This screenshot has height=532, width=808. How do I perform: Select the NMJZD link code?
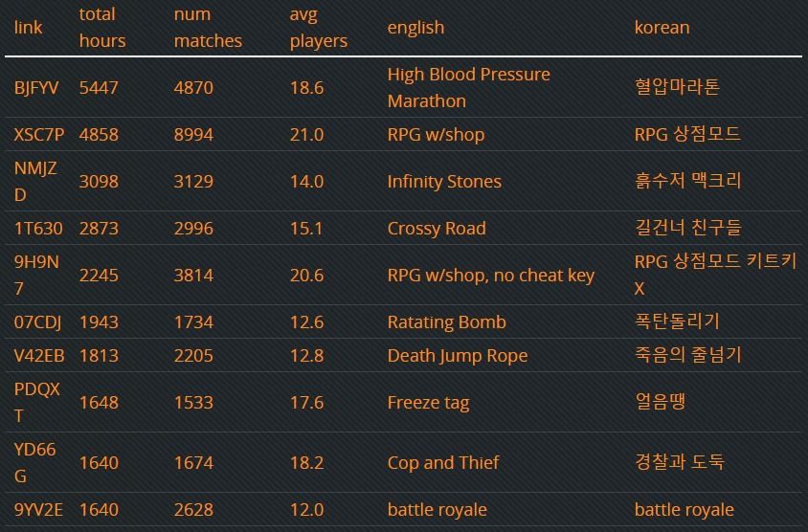coord(35,182)
